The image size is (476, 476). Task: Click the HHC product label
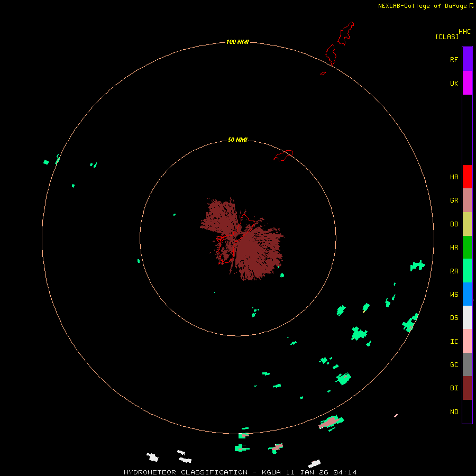click(x=465, y=32)
